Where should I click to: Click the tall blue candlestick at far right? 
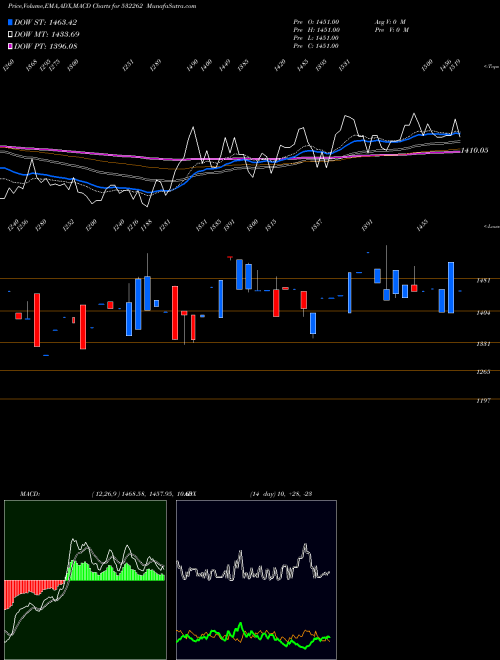pos(451,287)
